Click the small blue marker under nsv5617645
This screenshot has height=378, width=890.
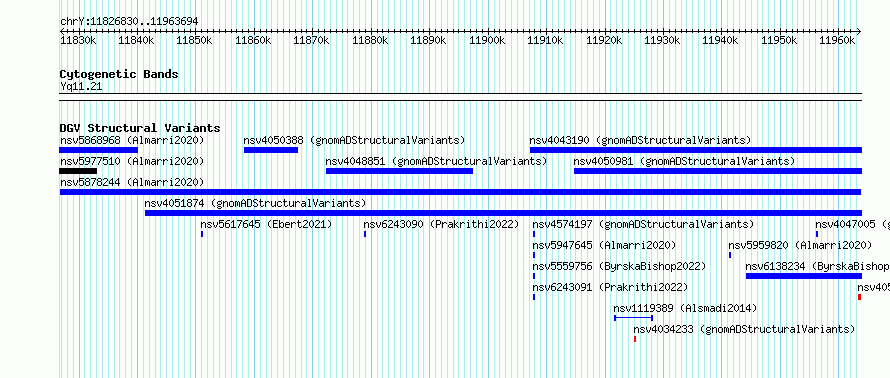[202, 234]
